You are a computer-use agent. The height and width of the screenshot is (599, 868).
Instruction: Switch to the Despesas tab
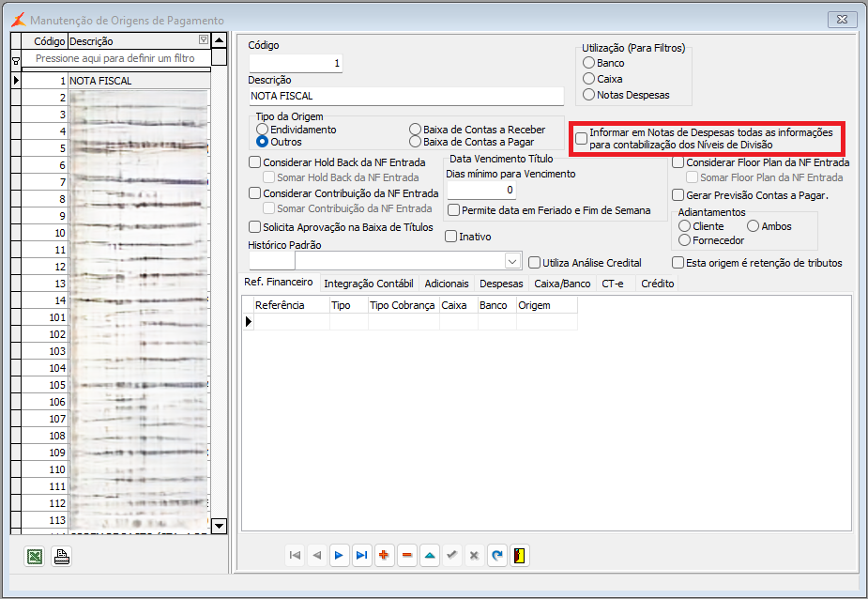(x=501, y=284)
